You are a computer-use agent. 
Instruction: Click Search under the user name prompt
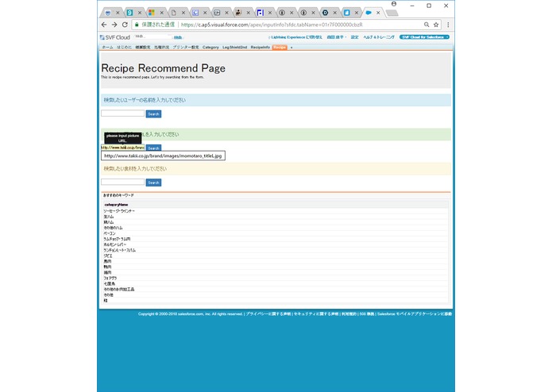(153, 114)
